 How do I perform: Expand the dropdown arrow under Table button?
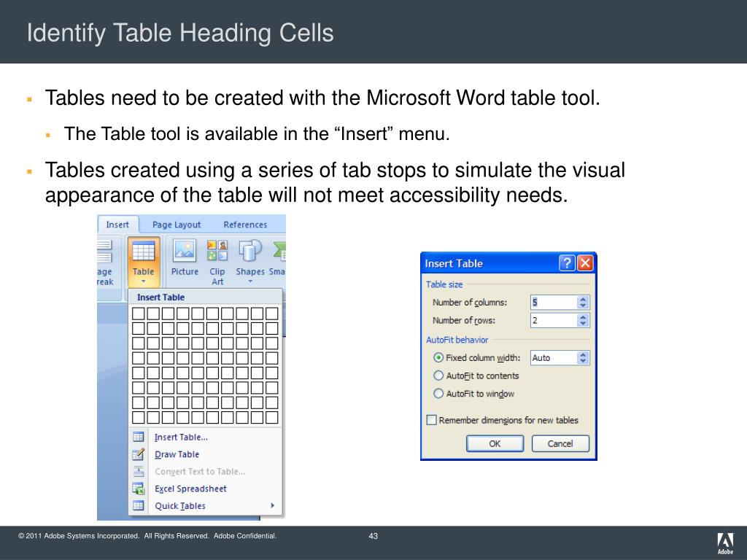pyautogui.click(x=144, y=282)
